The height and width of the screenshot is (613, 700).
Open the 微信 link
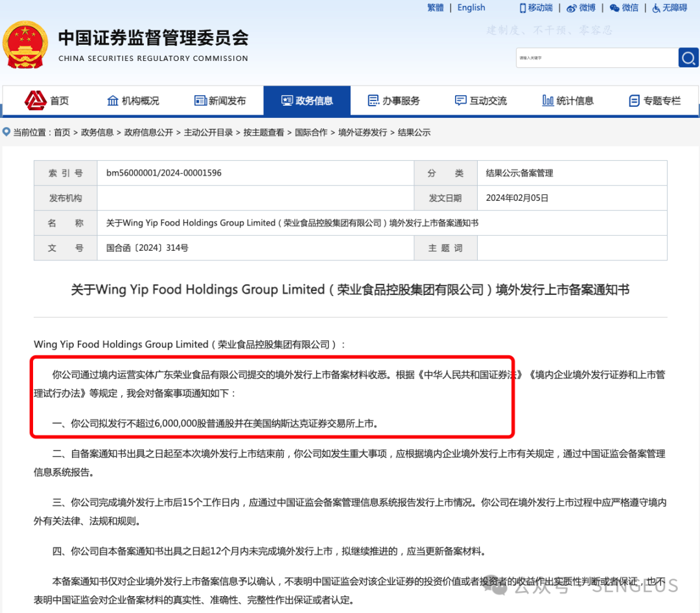(630, 8)
